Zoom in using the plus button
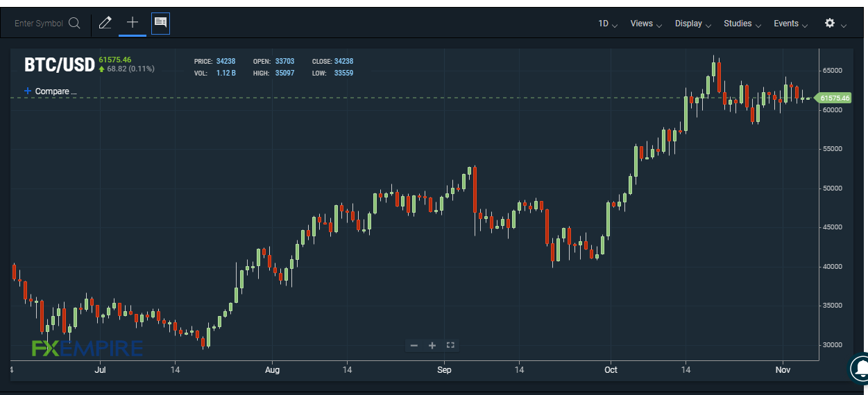868x395 pixels. pyautogui.click(x=432, y=345)
